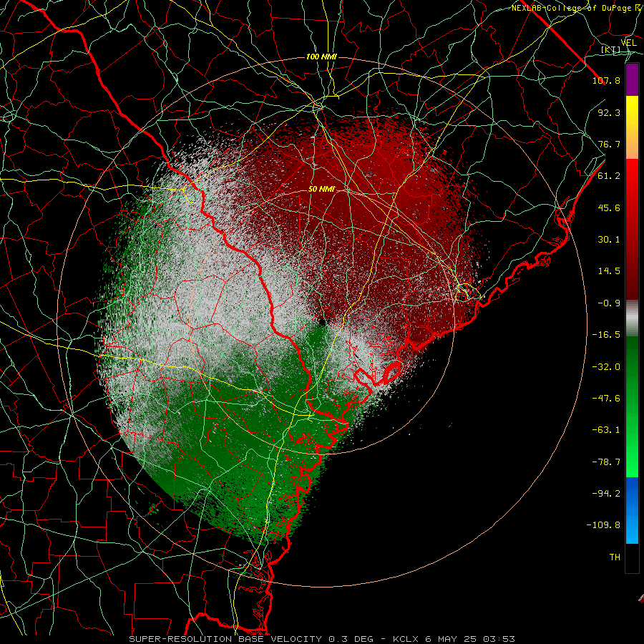The width and height of the screenshot is (644, 644).
Task: Click the 100 NMI range ring label
Action: (x=321, y=57)
